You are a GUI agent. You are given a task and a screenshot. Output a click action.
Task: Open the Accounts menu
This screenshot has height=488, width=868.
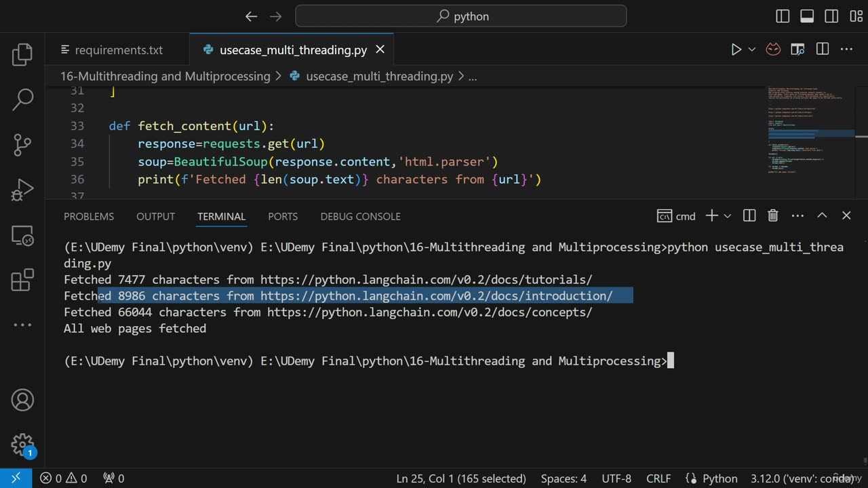coord(22,400)
